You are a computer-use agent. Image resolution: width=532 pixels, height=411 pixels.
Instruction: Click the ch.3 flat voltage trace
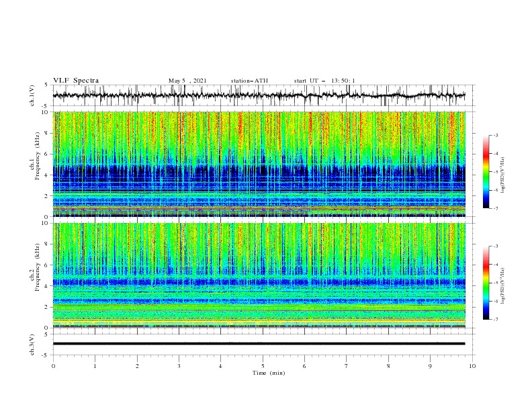[x=259, y=344]
